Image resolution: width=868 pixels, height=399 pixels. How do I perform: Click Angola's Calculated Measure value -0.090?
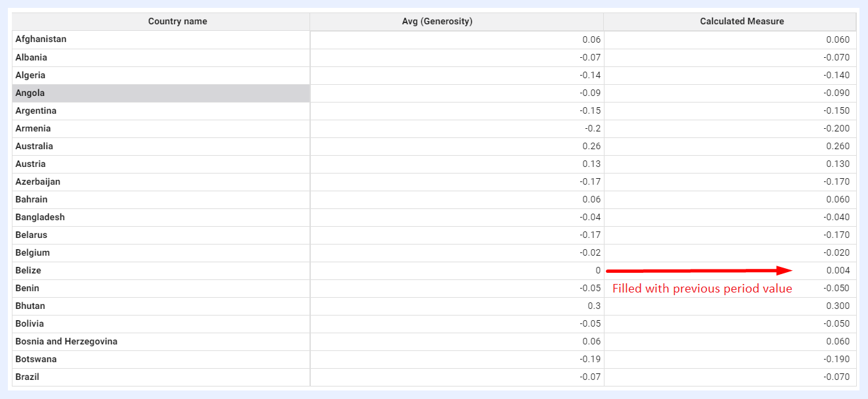(x=836, y=93)
